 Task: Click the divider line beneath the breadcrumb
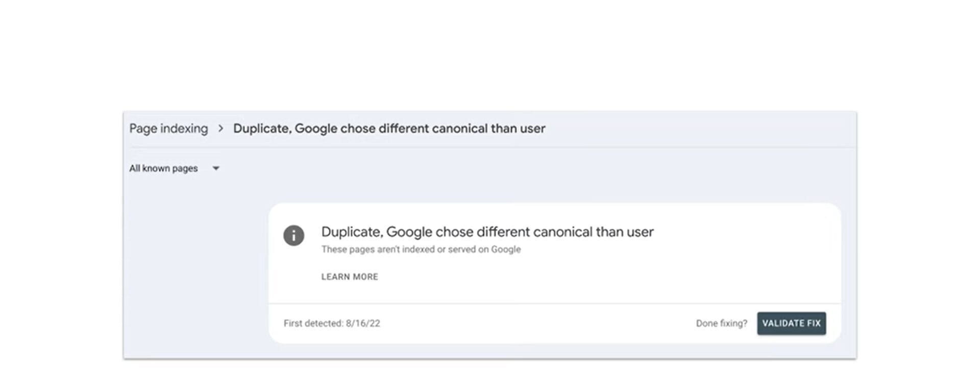[490, 148]
